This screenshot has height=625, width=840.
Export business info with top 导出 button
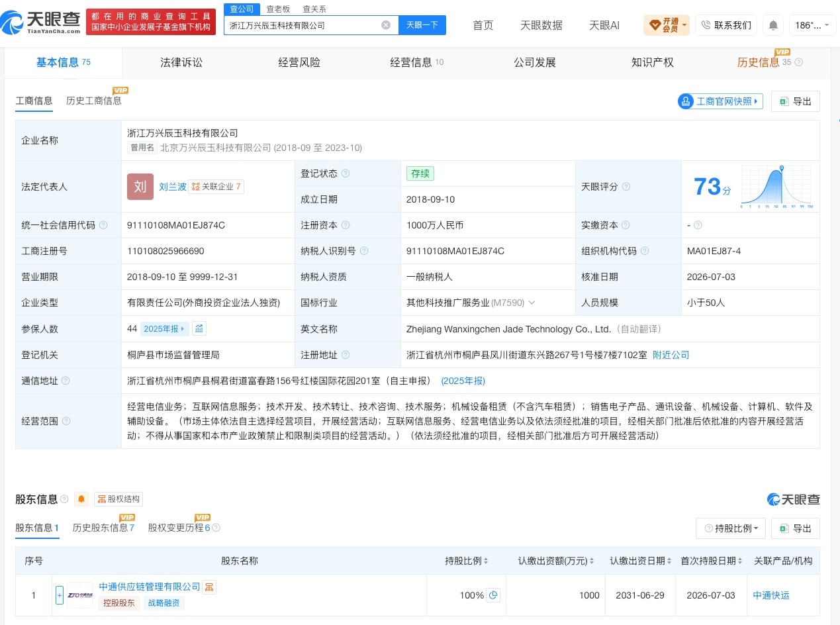point(796,101)
